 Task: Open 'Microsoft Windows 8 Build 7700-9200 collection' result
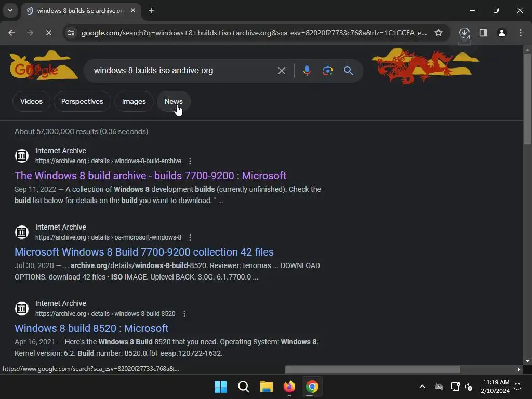pyautogui.click(x=144, y=252)
